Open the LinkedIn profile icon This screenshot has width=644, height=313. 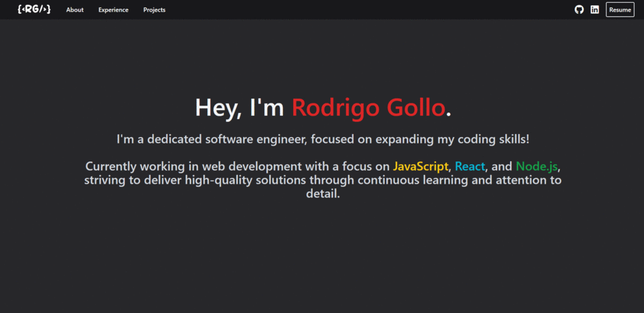point(595,10)
